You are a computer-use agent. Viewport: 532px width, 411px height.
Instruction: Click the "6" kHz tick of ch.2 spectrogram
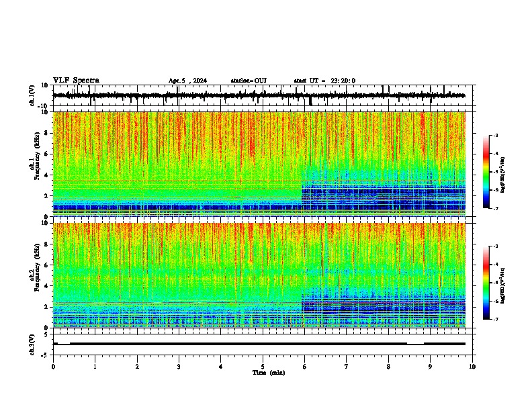(46, 265)
